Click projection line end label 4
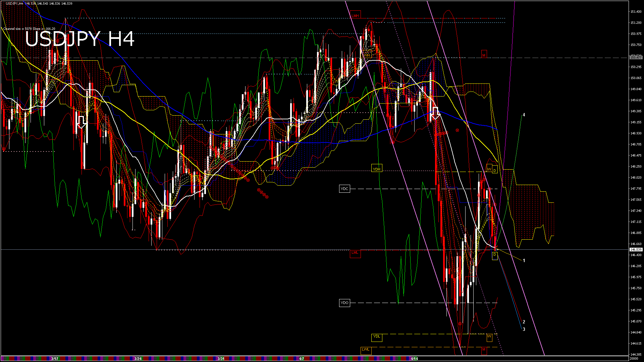644x362 pixels. click(524, 115)
